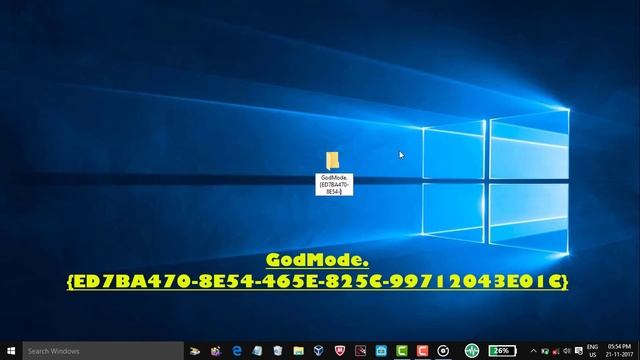Select the GodMode folder icon on desktop

pyautogui.click(x=333, y=160)
